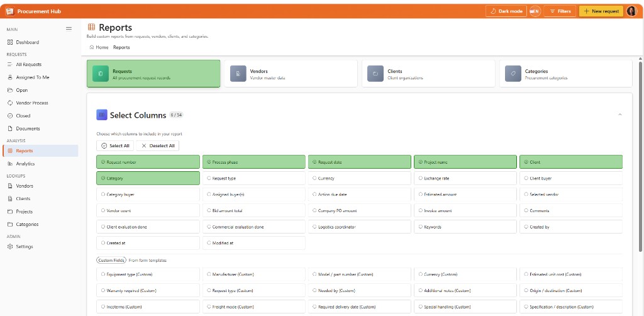
Task: Deselect the Process phase column
Action: click(254, 162)
